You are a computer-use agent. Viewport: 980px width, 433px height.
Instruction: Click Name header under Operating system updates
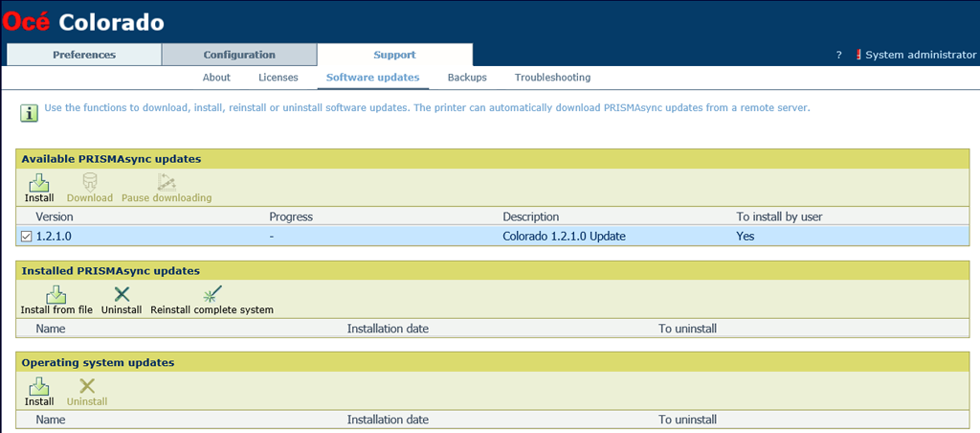coord(51,420)
